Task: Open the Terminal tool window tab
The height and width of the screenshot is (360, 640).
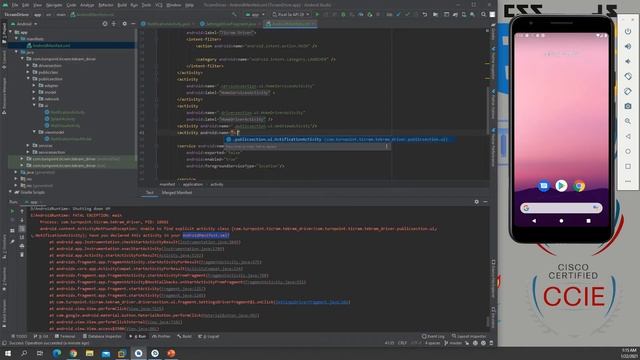Action: click(65, 336)
